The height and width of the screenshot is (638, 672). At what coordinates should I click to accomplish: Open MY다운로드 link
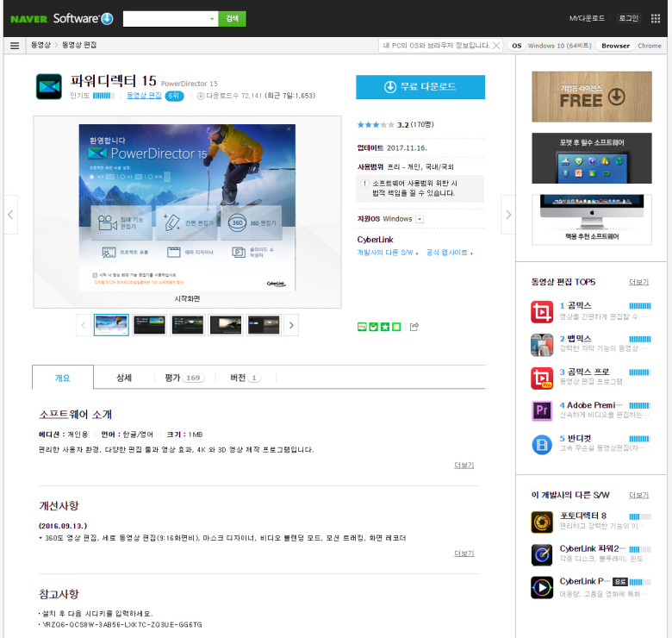pos(587,18)
